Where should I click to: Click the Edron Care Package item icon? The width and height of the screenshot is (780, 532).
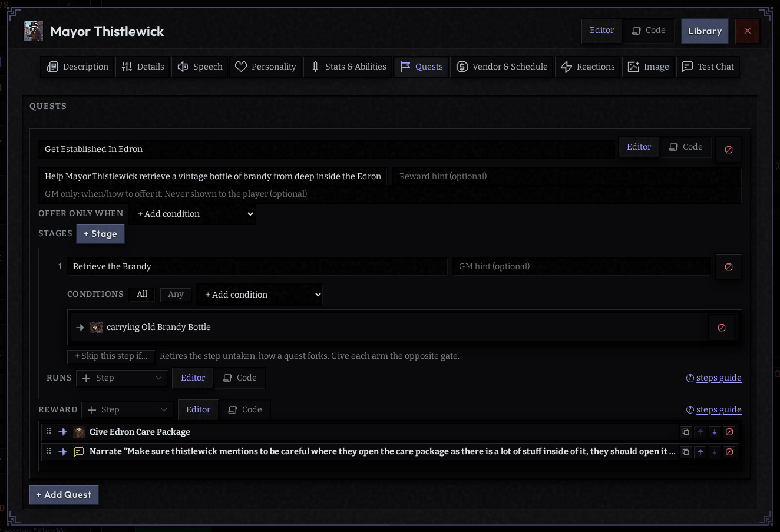tap(79, 432)
